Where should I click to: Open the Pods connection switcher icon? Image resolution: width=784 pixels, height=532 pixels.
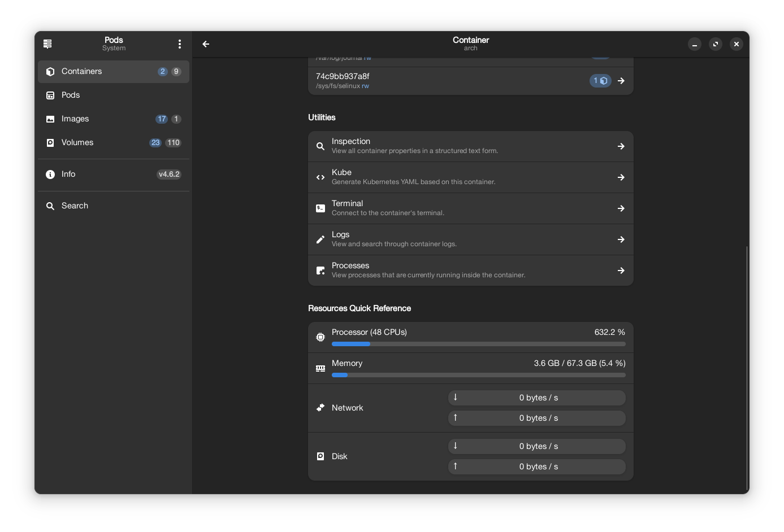pos(47,43)
